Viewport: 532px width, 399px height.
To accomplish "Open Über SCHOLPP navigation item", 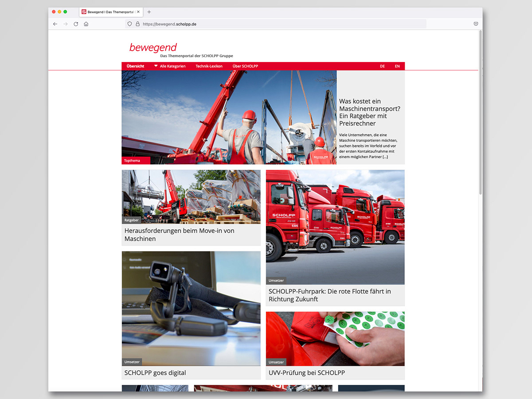I will click(x=245, y=66).
